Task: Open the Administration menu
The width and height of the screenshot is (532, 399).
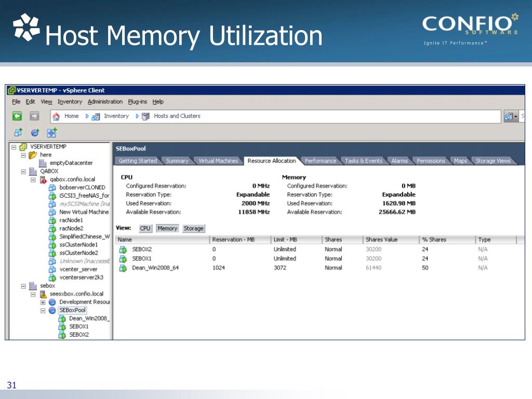Action: (105, 102)
